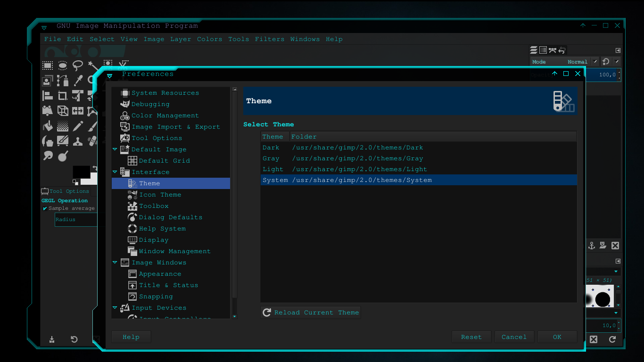644x362 pixels.
Task: Open the Filters menu
Action: [x=270, y=39]
